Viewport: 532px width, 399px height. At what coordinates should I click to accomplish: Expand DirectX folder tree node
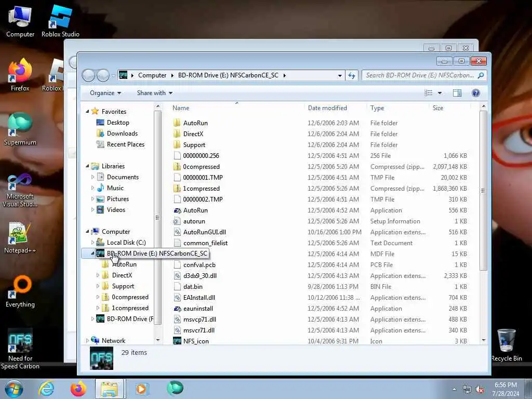(x=98, y=275)
